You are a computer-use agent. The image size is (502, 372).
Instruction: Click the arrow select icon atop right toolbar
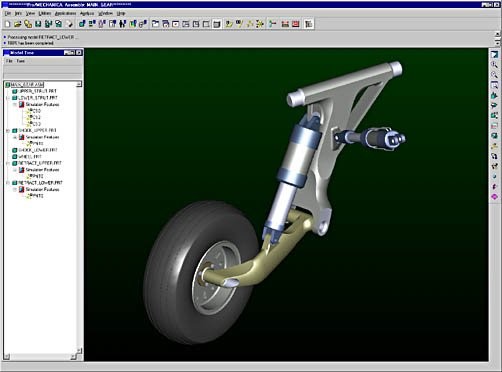point(494,55)
